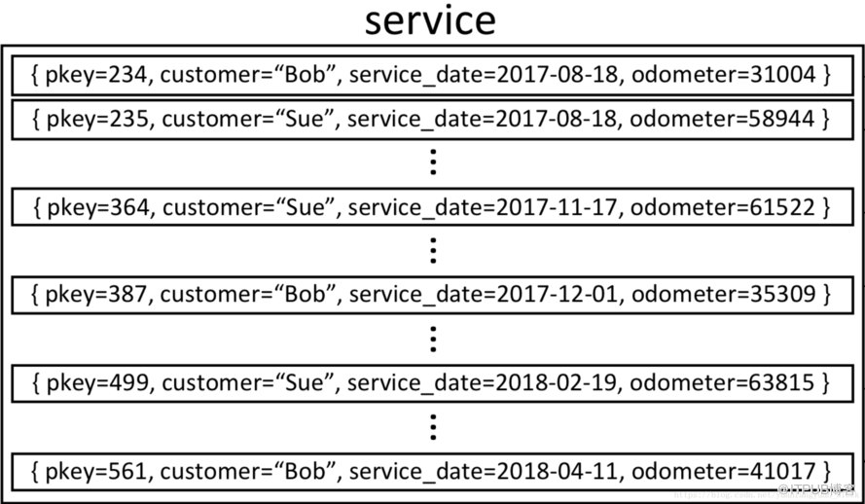865x504 pixels.
Task: Select the record with pkey=364
Action: pyautogui.click(x=432, y=207)
